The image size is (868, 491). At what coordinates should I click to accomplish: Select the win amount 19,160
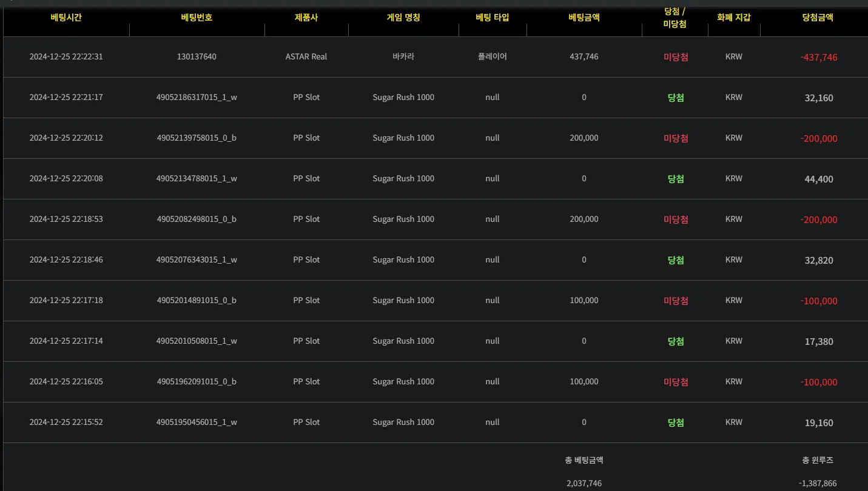819,423
